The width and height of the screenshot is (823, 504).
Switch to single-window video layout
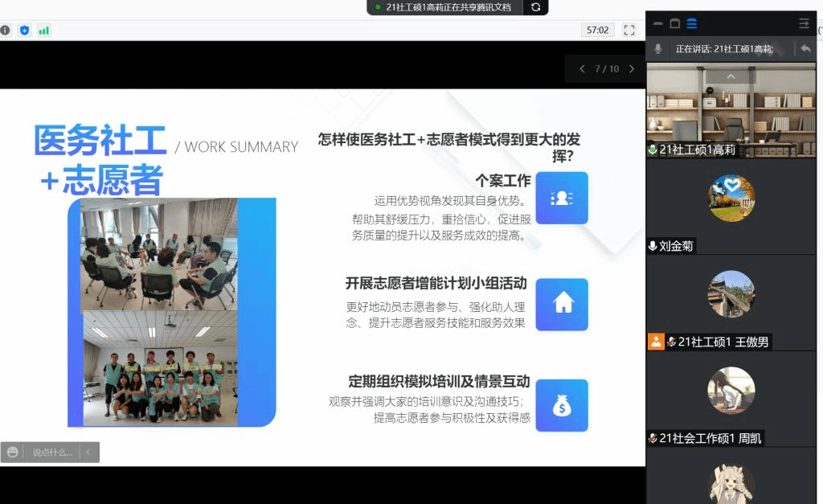(675, 23)
